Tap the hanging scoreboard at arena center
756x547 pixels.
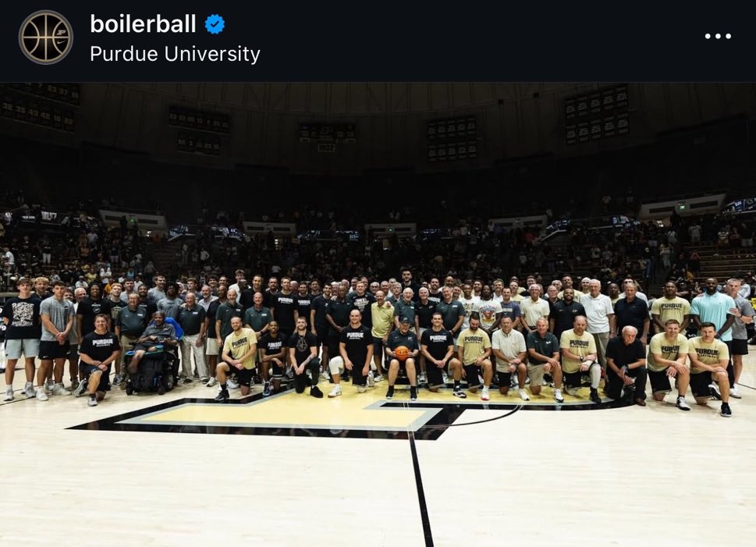click(328, 137)
